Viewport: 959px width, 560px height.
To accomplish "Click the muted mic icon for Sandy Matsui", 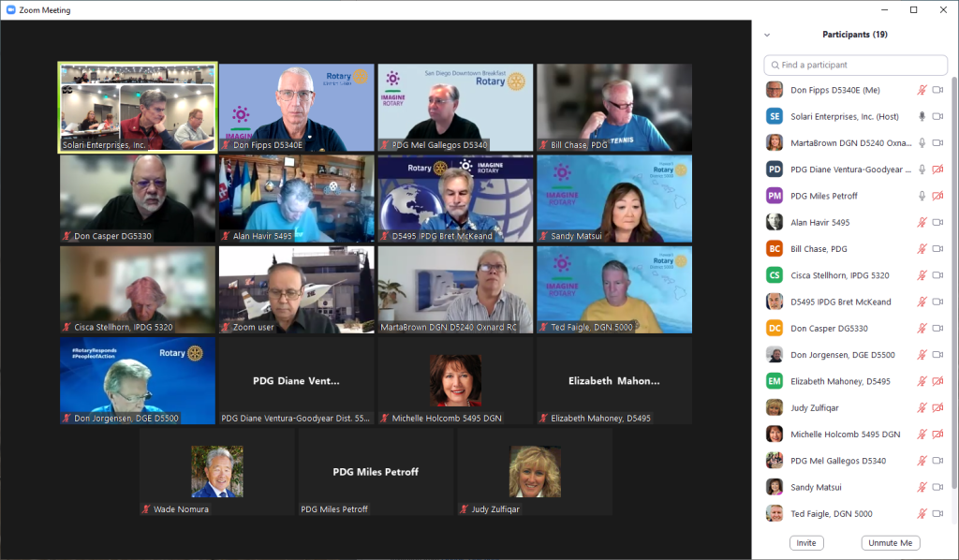I will [922, 487].
